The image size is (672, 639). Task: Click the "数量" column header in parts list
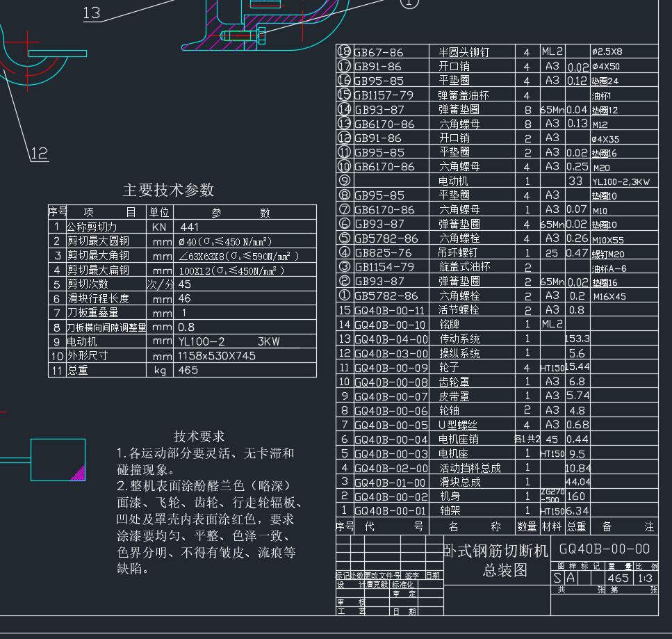pos(527,527)
